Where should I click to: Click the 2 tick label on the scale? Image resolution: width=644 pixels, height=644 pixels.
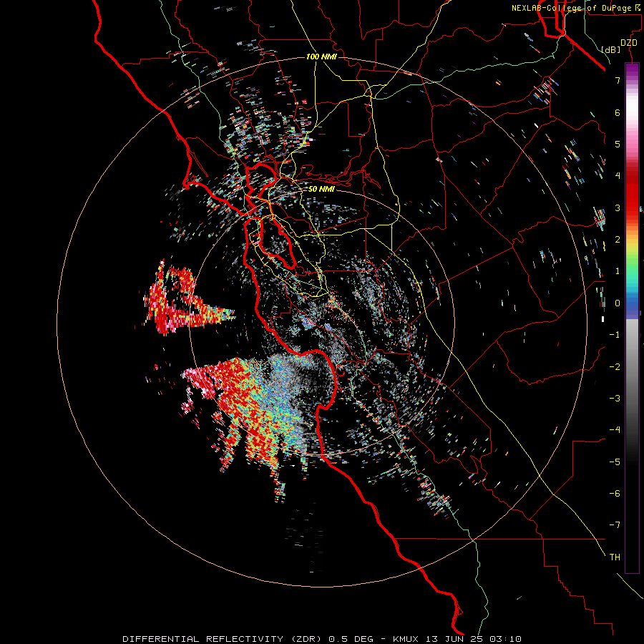(618, 240)
